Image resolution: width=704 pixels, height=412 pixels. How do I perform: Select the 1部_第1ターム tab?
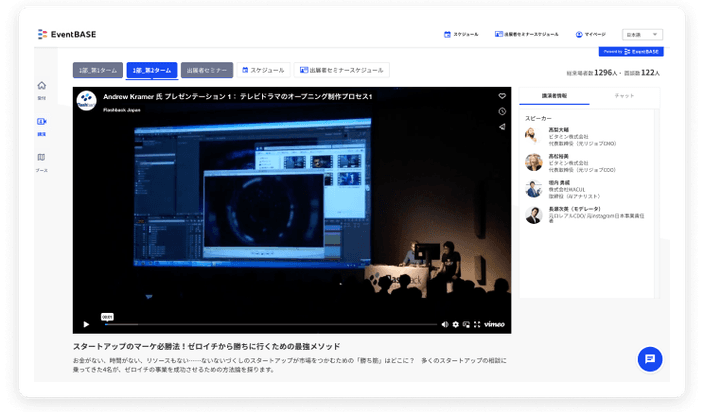[97, 70]
